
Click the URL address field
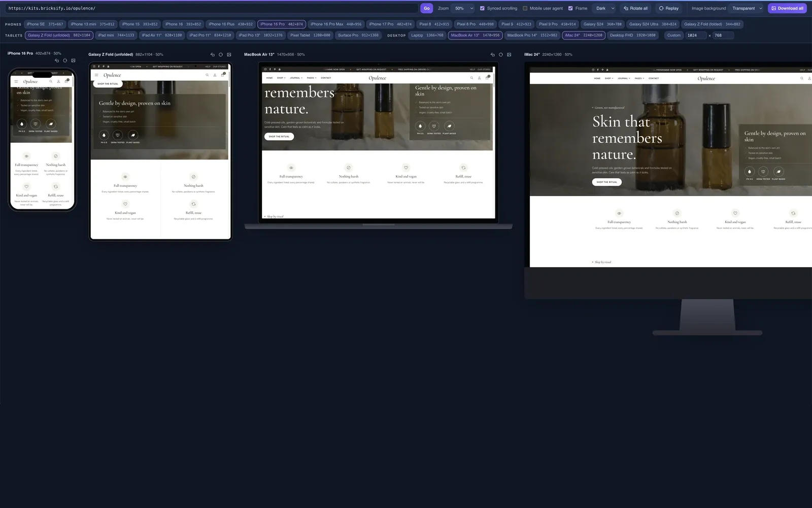coord(212,8)
